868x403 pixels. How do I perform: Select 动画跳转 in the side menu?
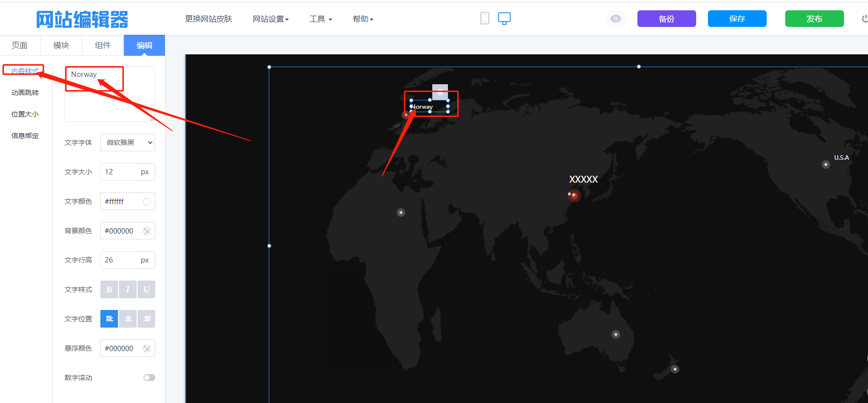(25, 93)
